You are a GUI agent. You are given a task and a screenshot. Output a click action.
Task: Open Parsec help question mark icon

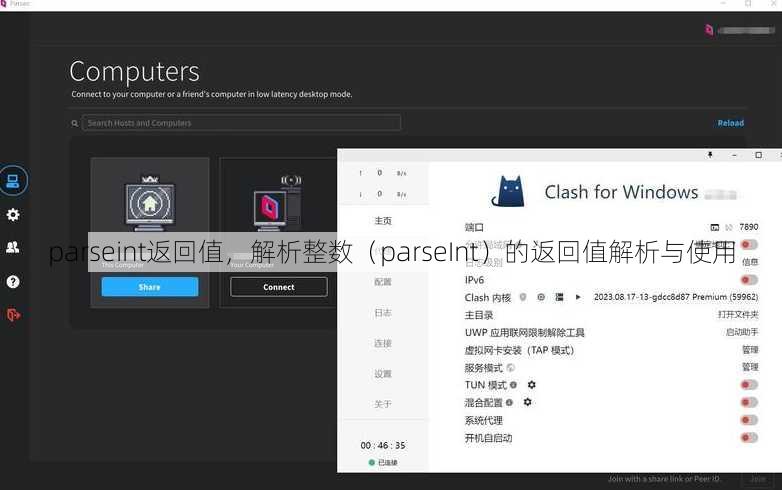point(13,282)
